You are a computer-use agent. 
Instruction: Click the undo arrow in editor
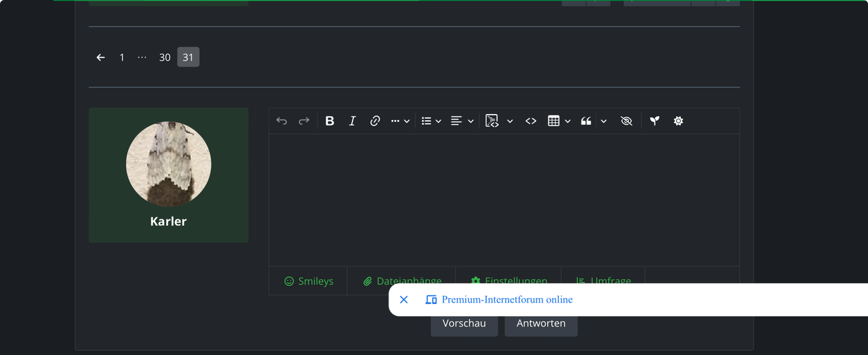(x=281, y=121)
